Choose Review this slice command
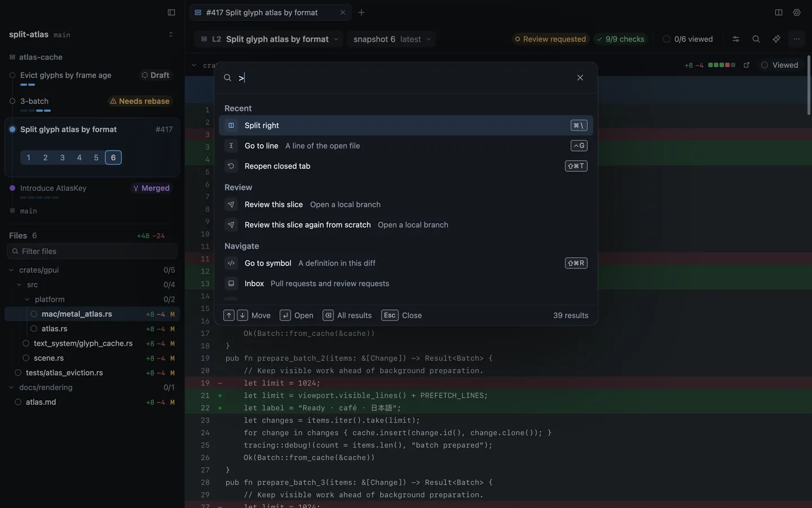The width and height of the screenshot is (812, 508). click(406, 204)
